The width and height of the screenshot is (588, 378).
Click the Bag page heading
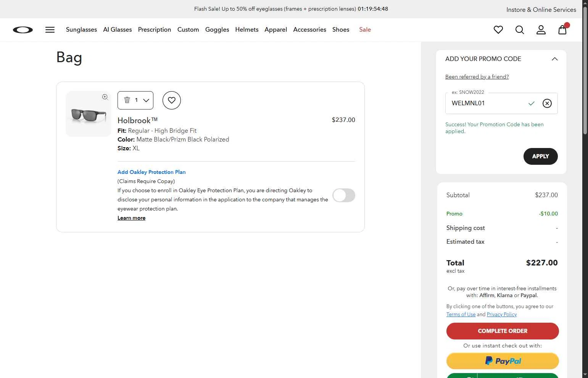[x=69, y=58]
